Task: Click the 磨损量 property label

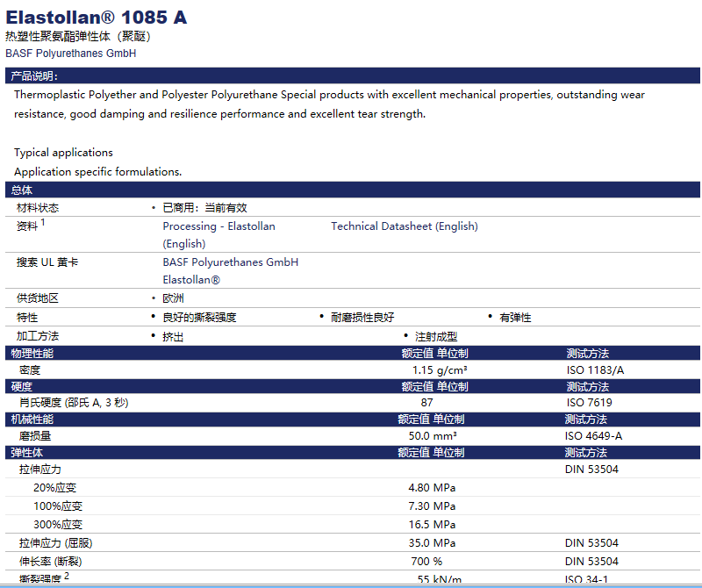Action: [35, 436]
